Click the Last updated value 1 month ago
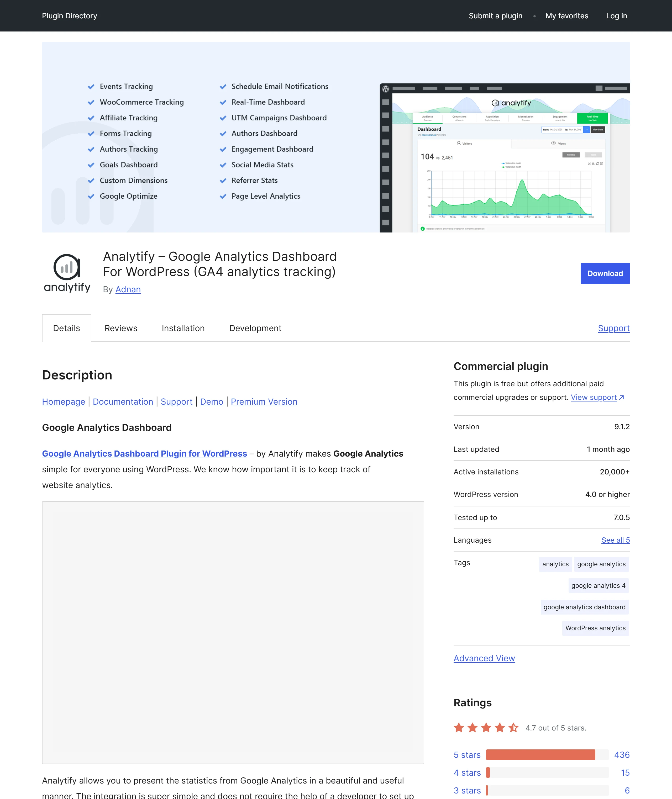The width and height of the screenshot is (672, 799). 608,449
